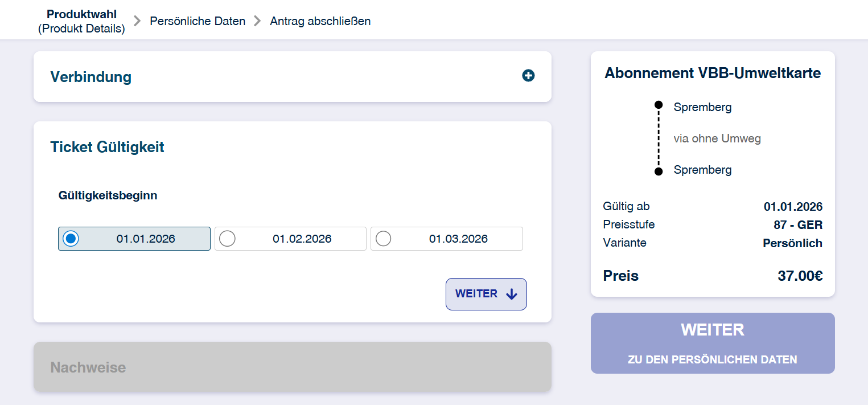The height and width of the screenshot is (405, 868).
Task: Select start date 01.01.2026 radio button
Action: pos(71,239)
